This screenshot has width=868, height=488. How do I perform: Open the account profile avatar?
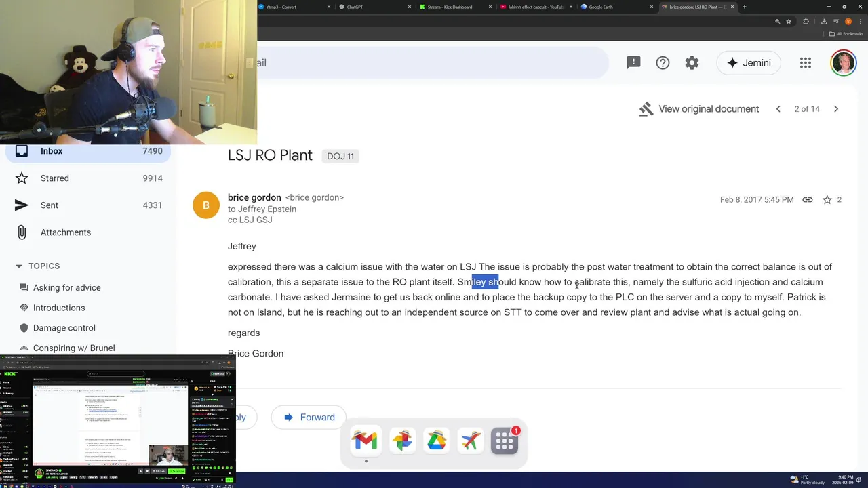click(844, 62)
